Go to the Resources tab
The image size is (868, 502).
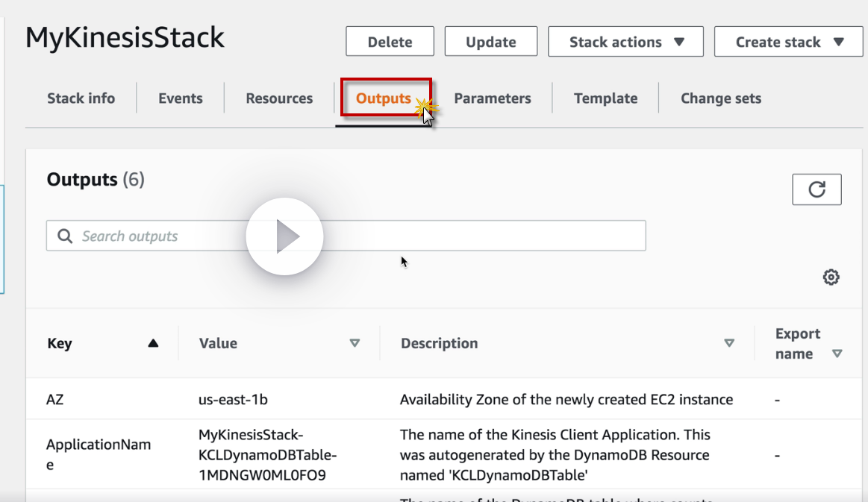tap(279, 98)
